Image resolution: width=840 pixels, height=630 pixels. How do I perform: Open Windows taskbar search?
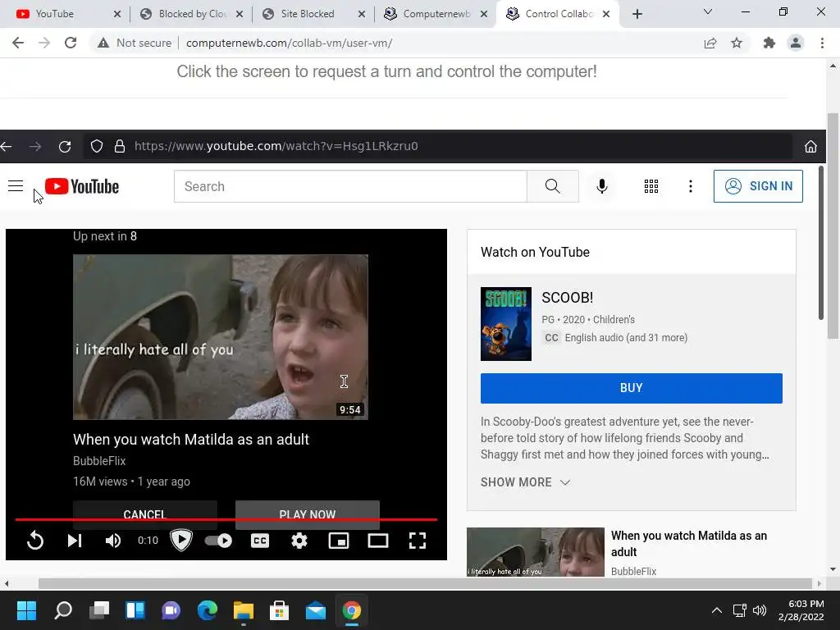pos(63,610)
